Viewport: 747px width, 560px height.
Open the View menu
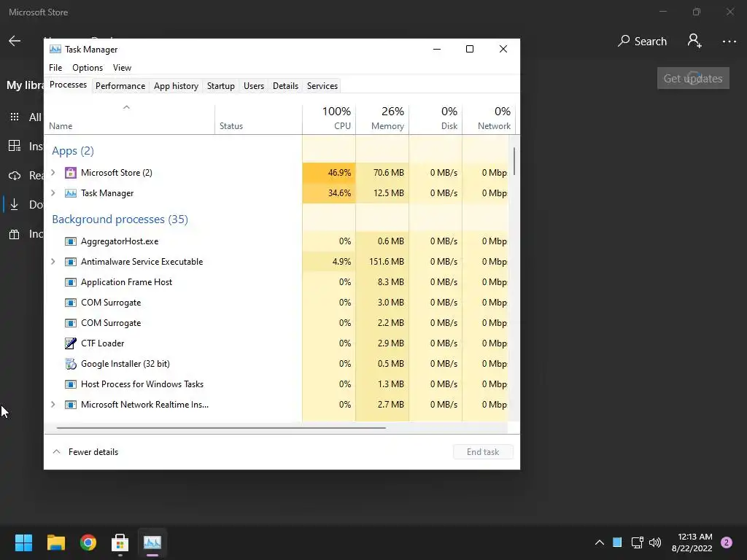pyautogui.click(x=122, y=68)
